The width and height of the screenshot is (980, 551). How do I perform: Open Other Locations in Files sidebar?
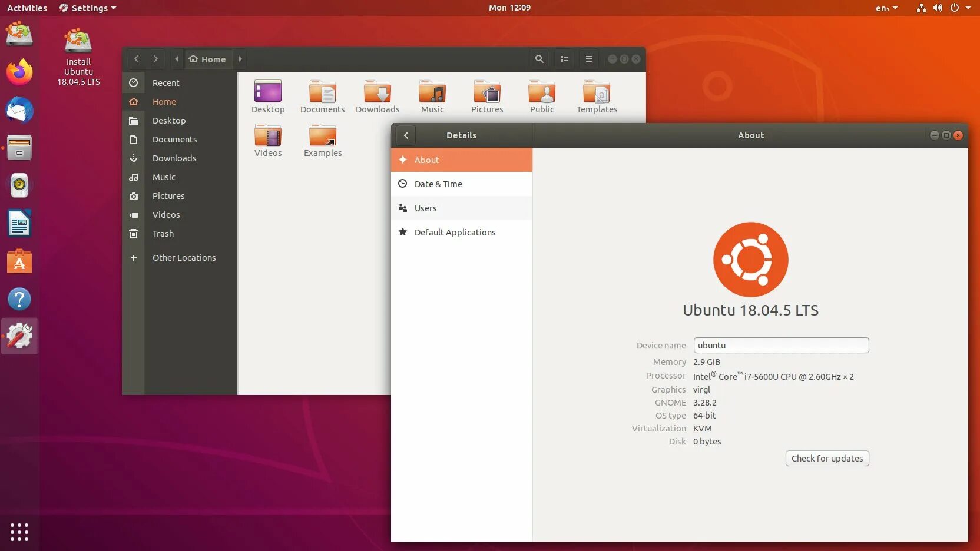180,258
